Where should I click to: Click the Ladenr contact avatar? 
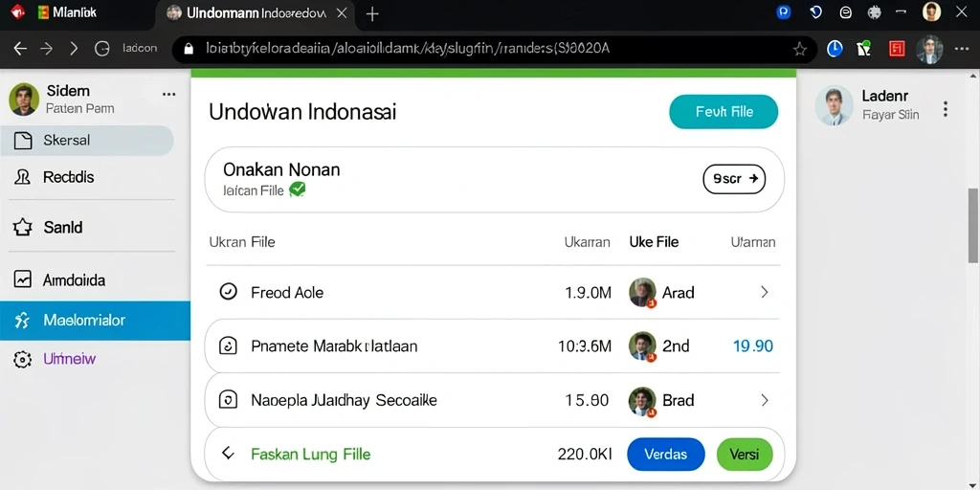pyautogui.click(x=834, y=105)
